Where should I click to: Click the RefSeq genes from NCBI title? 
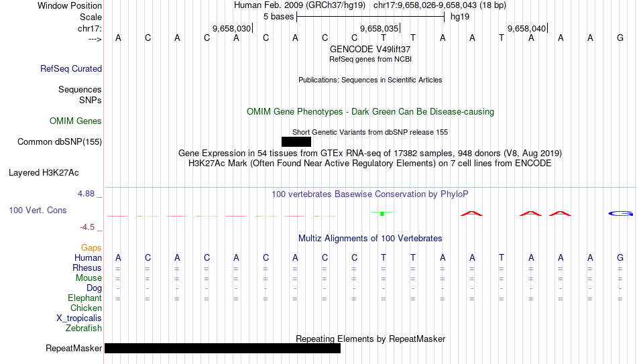[x=371, y=59]
